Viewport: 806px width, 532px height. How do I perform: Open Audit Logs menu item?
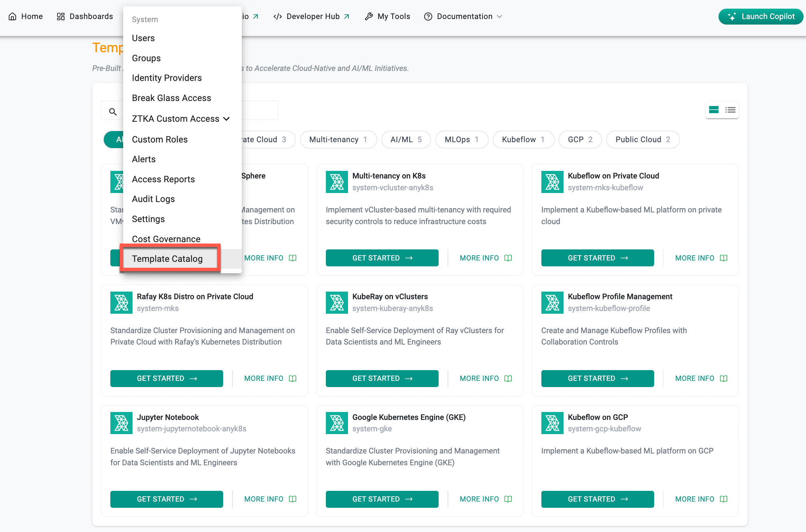182,199
